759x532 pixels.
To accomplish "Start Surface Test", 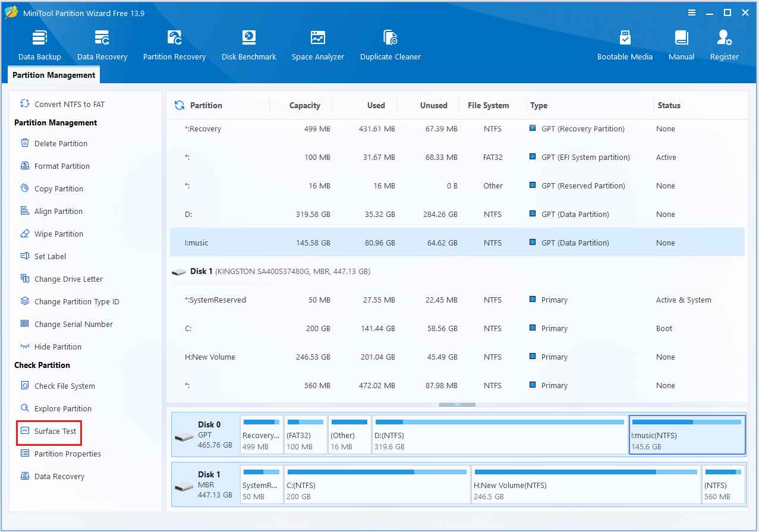I will (x=49, y=431).
